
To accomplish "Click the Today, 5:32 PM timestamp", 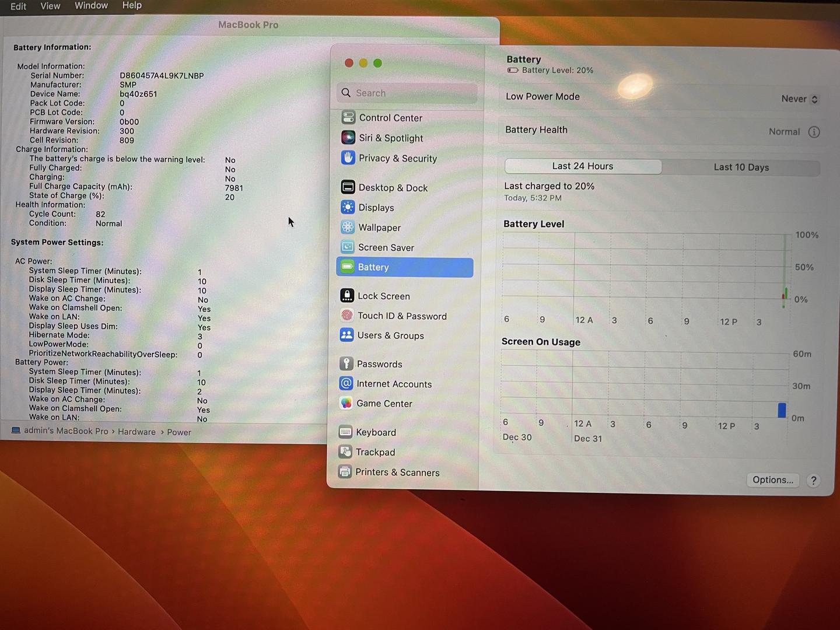I will click(x=533, y=198).
